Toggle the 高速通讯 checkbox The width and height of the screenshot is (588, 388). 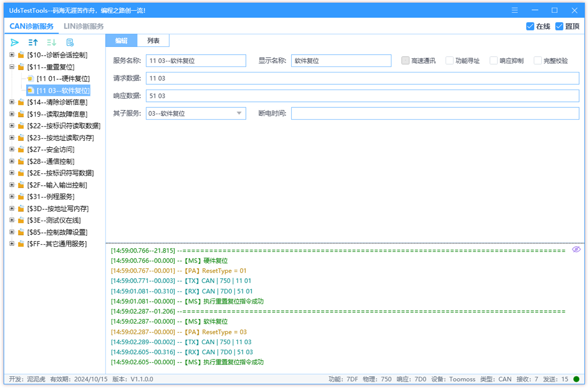(x=405, y=60)
